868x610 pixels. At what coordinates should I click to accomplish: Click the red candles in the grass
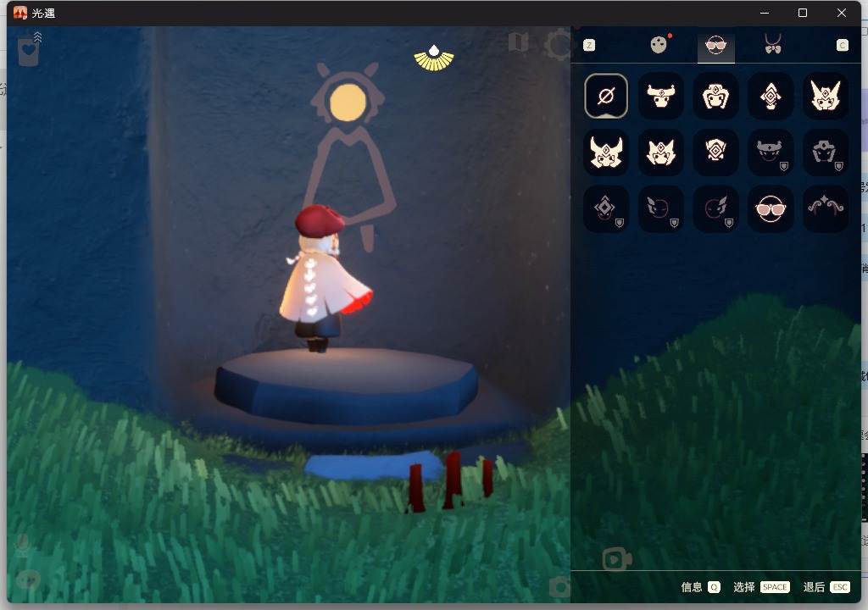tap(452, 482)
